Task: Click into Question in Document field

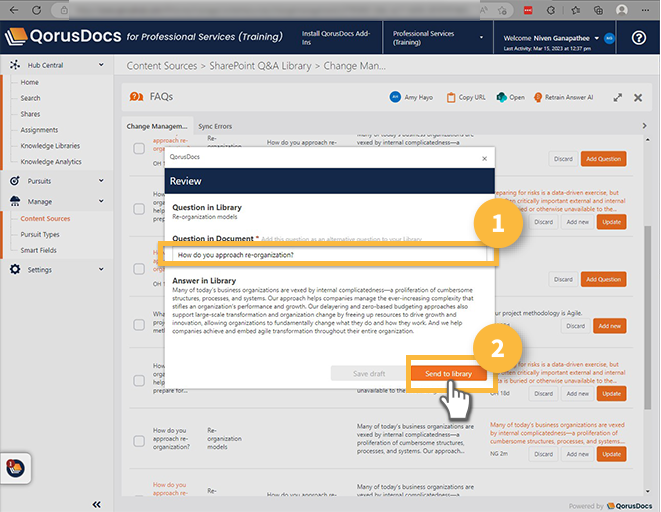Action: [x=329, y=255]
